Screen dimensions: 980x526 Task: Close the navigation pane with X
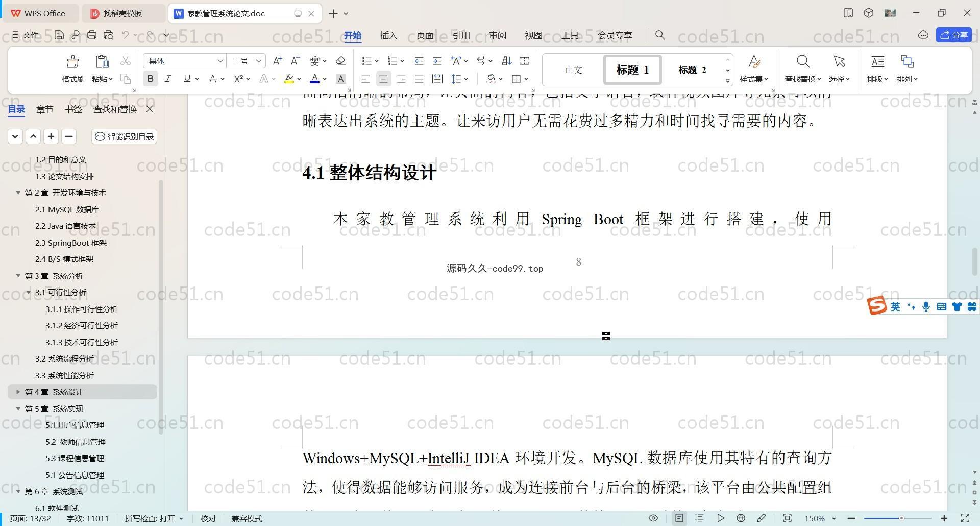pos(150,109)
